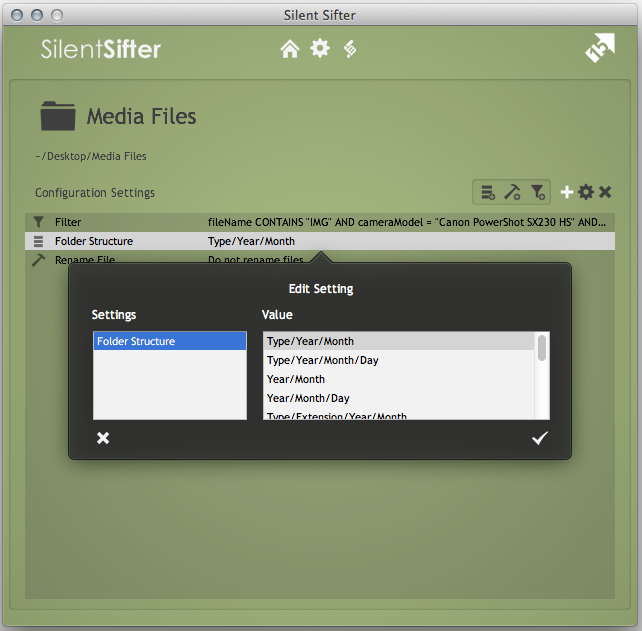Open the gear settings icon in header
The width and height of the screenshot is (642, 631).
(320, 48)
